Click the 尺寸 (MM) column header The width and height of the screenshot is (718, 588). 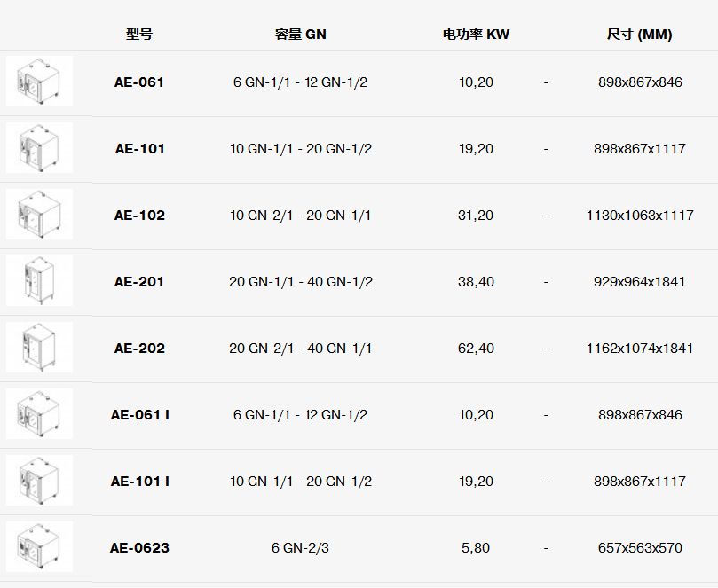639,35
